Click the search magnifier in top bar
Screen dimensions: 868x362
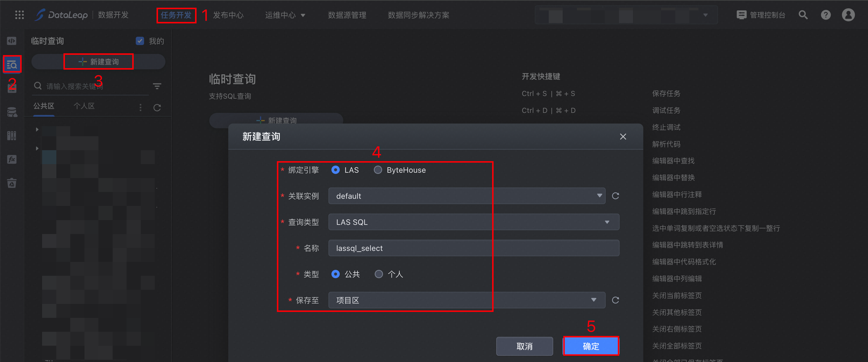[803, 15]
